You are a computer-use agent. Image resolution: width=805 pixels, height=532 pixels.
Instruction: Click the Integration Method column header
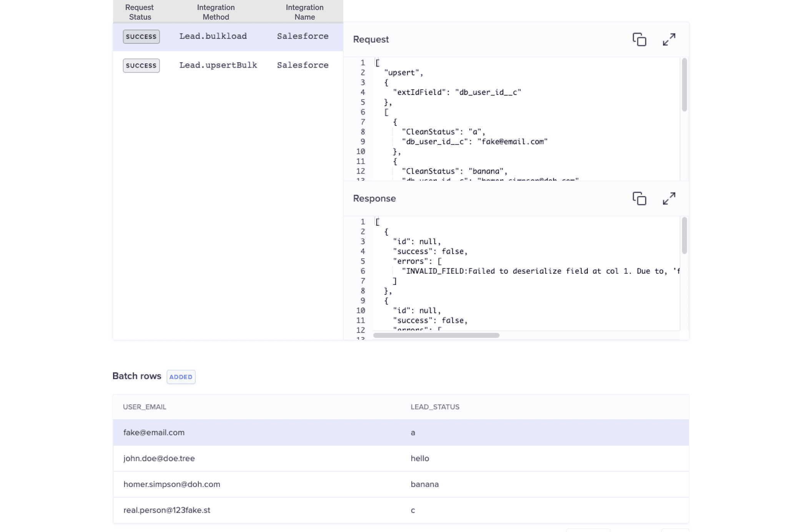(216, 12)
